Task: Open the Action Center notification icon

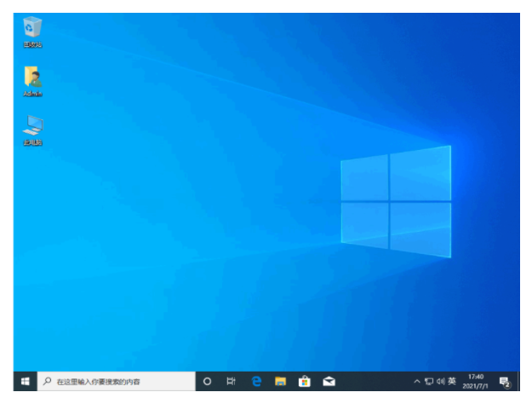Action: pyautogui.click(x=505, y=382)
